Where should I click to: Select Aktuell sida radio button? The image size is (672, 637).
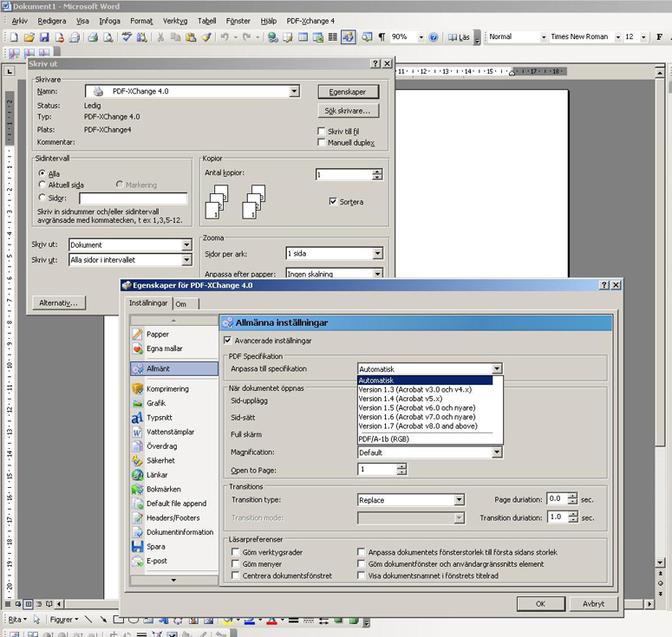tap(42, 185)
